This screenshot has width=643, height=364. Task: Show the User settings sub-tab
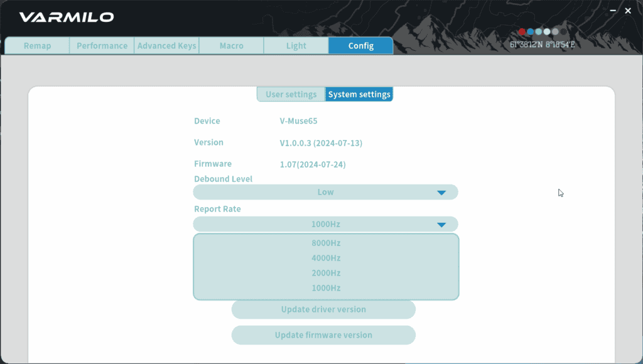[291, 94]
